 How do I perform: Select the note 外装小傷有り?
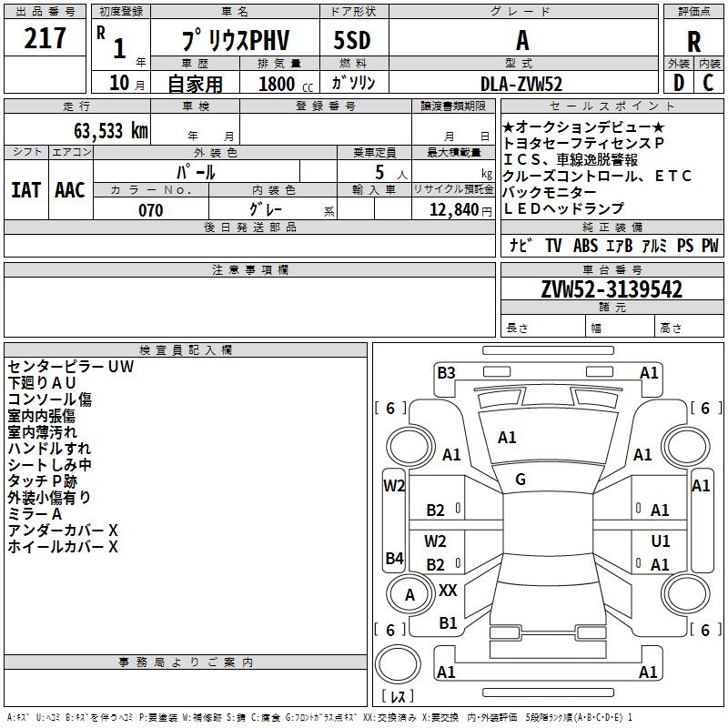(49, 498)
